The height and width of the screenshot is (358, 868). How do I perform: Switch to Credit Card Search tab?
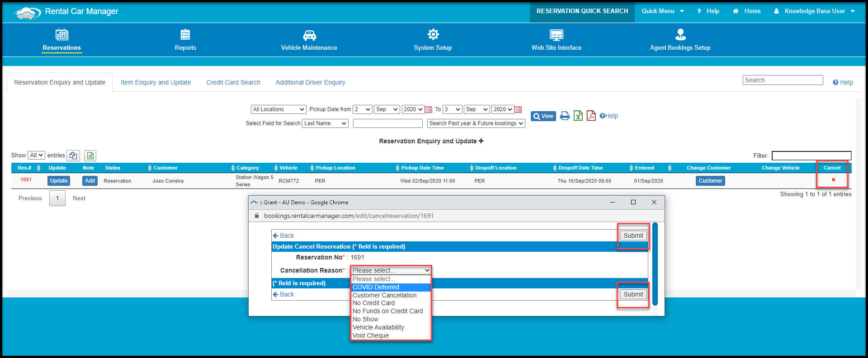[233, 82]
